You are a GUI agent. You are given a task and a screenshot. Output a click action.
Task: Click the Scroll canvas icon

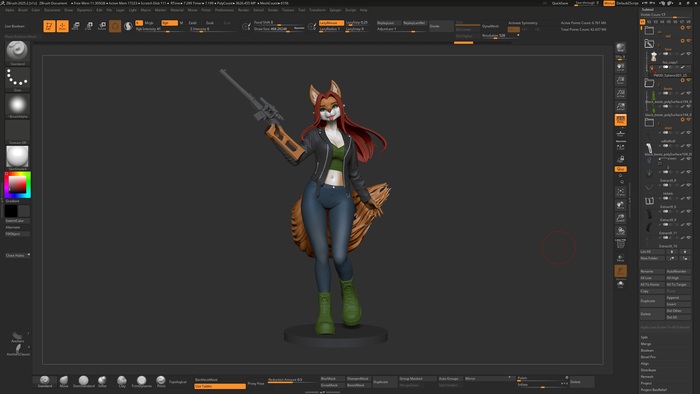tap(621, 67)
